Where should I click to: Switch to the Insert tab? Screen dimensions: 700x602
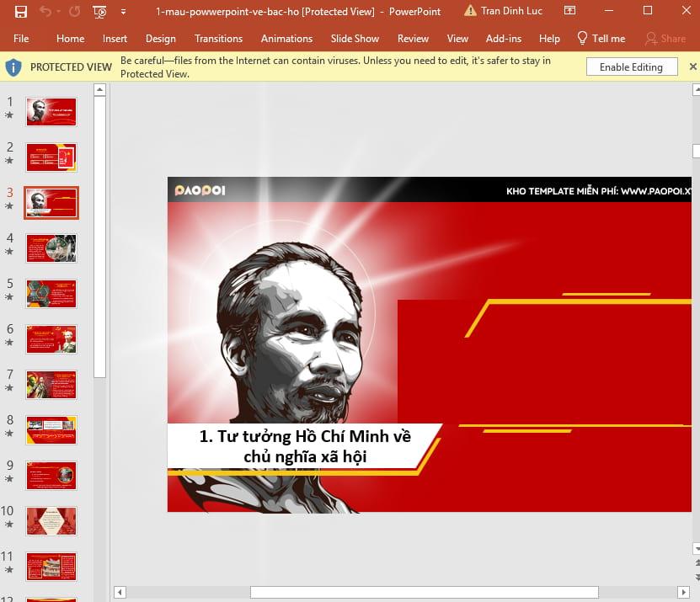point(115,39)
